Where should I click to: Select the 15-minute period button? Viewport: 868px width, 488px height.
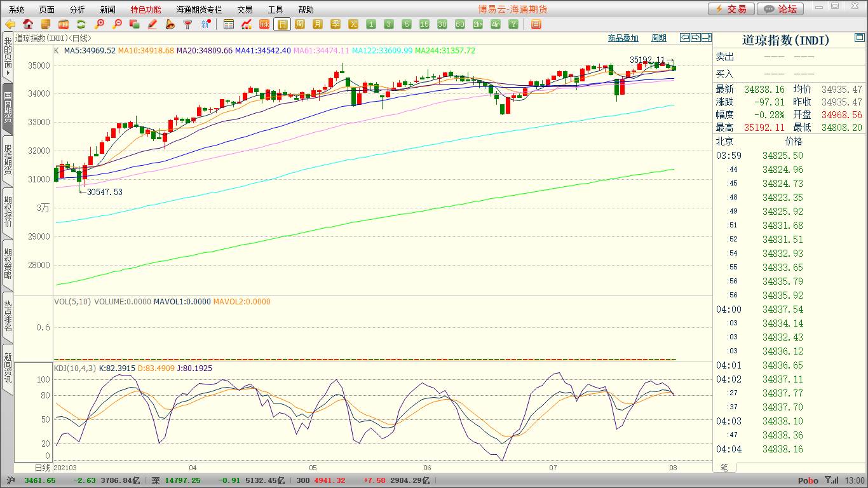[x=424, y=24]
